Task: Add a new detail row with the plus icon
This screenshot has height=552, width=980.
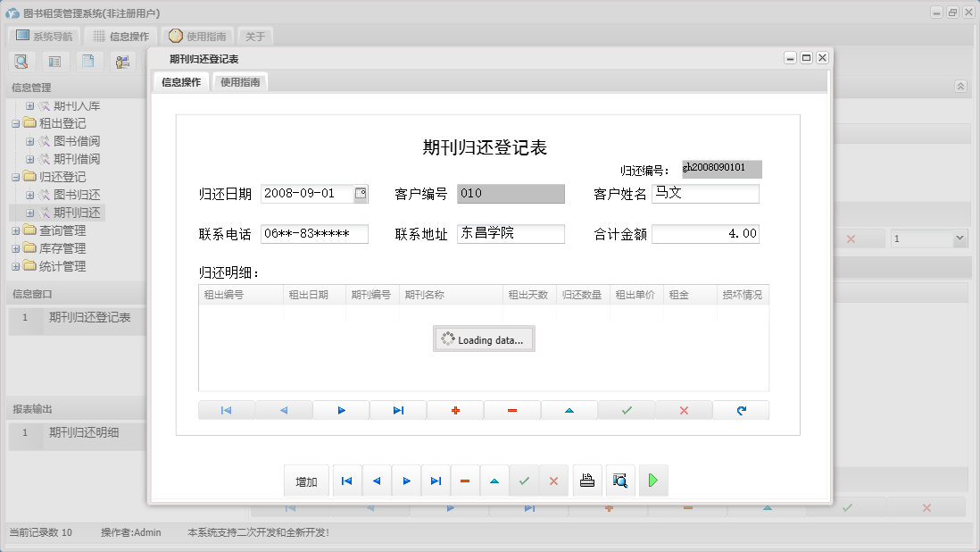Action: pyautogui.click(x=454, y=410)
